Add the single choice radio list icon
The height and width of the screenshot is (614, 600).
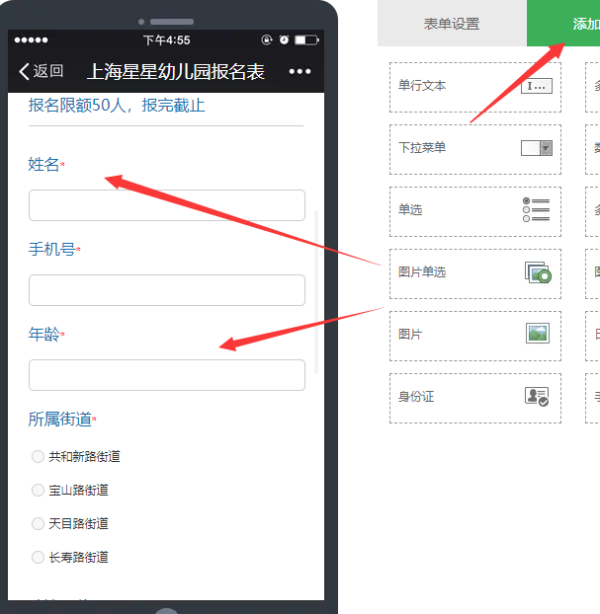coord(537,210)
